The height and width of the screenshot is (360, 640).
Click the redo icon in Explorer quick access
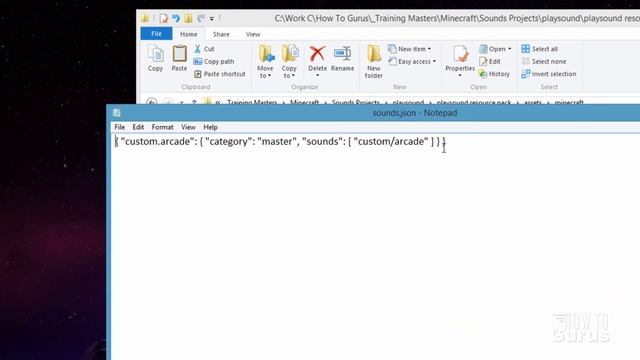point(200,18)
